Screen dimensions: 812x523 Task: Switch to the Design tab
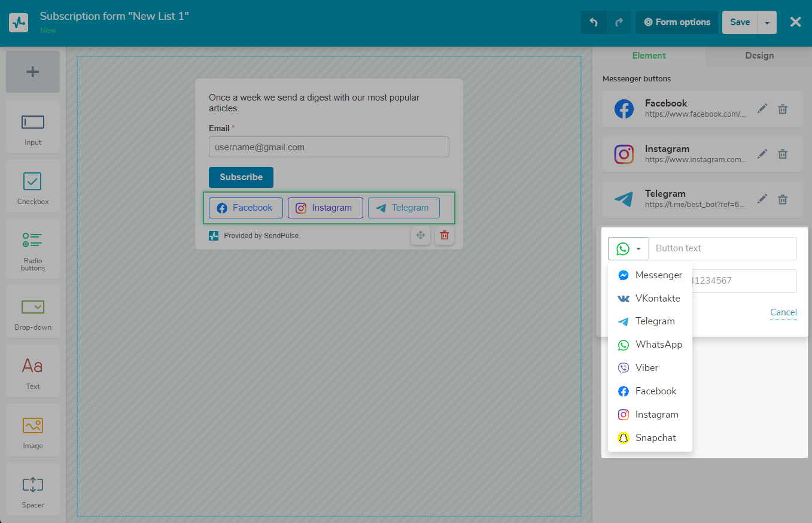point(759,56)
